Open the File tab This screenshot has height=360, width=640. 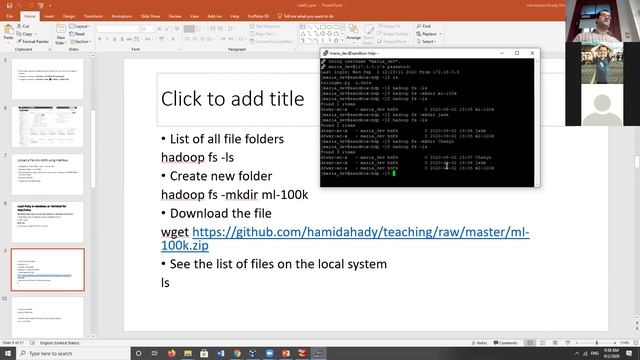pyautogui.click(x=9, y=16)
